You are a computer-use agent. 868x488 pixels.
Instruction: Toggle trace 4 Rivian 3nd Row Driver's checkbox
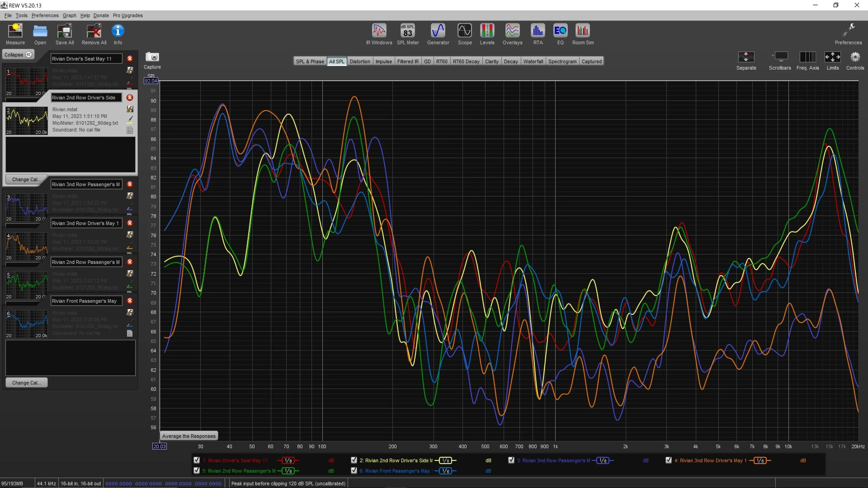click(x=669, y=460)
